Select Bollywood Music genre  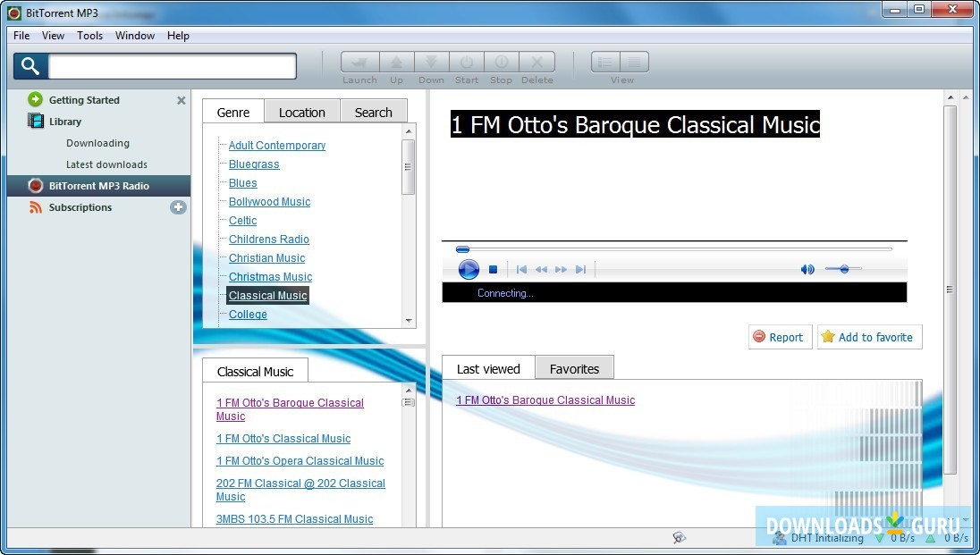click(x=269, y=202)
